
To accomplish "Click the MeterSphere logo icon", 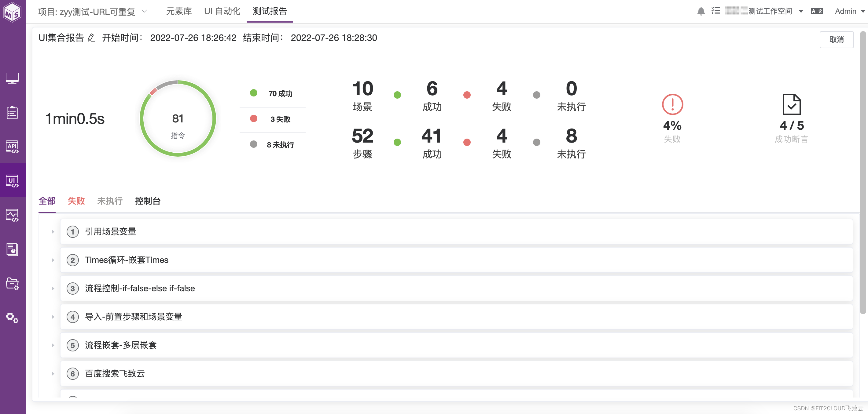I will pos(13,12).
